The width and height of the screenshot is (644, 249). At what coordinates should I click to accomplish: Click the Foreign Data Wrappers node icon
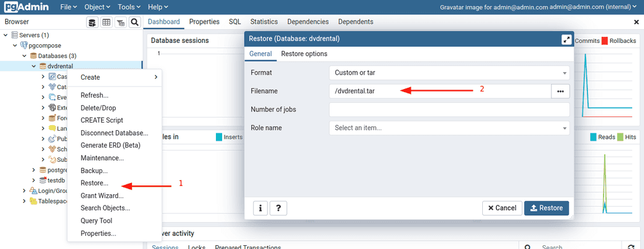coord(52,118)
